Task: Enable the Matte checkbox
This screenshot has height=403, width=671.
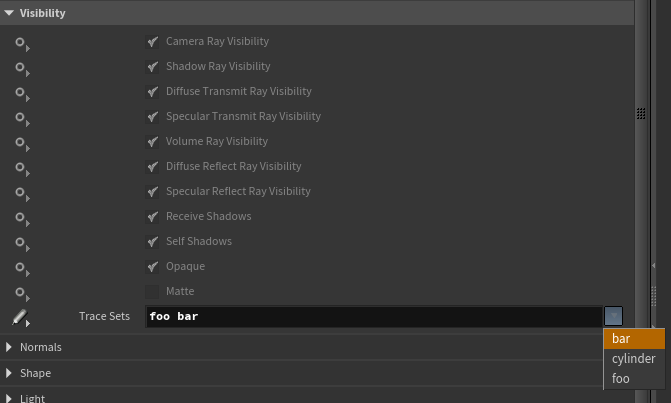Action: click(153, 291)
